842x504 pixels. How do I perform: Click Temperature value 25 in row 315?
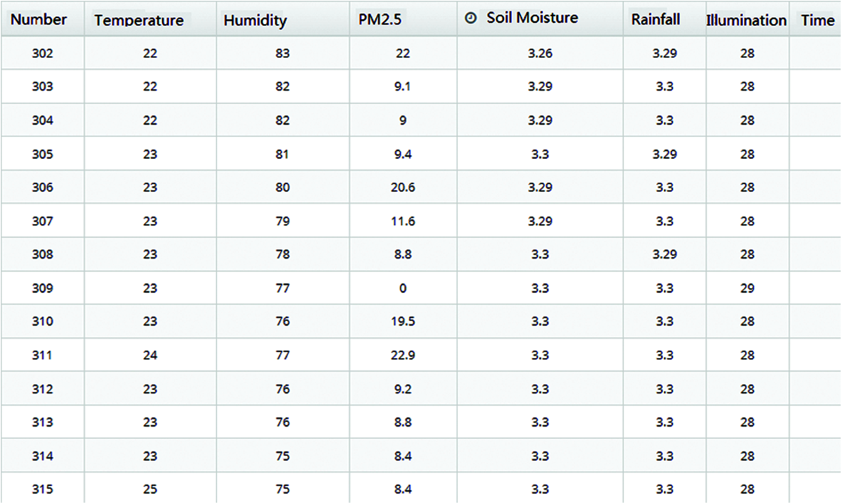[150, 489]
